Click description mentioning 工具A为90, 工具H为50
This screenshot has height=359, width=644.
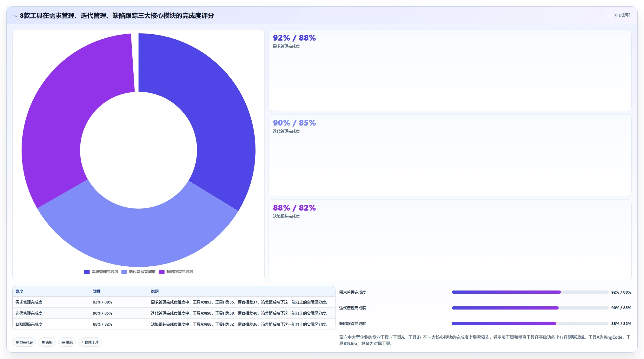pyautogui.click(x=240, y=313)
